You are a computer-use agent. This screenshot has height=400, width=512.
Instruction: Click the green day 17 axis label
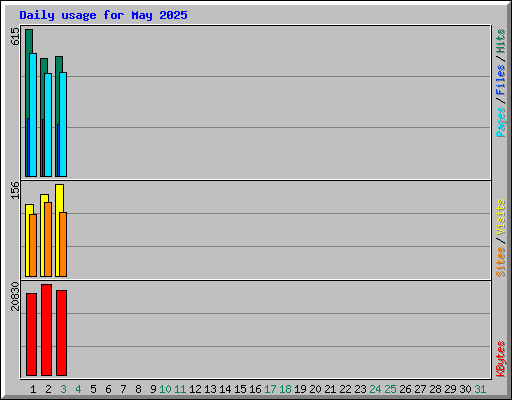(270, 389)
